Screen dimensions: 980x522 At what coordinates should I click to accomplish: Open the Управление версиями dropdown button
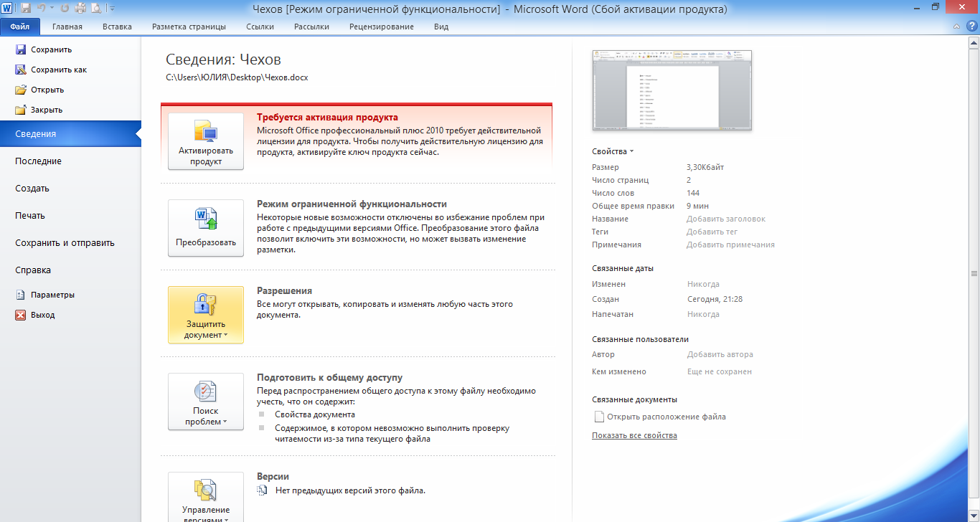206,497
